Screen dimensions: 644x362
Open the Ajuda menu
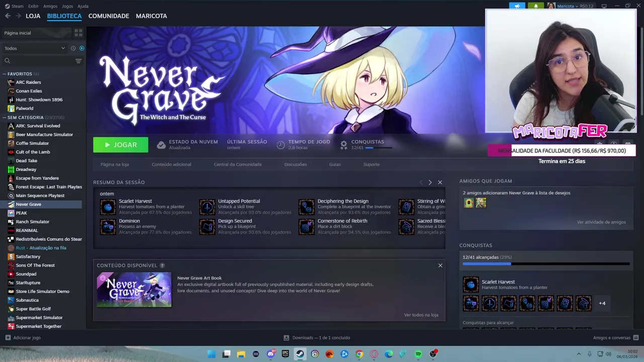pyautogui.click(x=83, y=6)
